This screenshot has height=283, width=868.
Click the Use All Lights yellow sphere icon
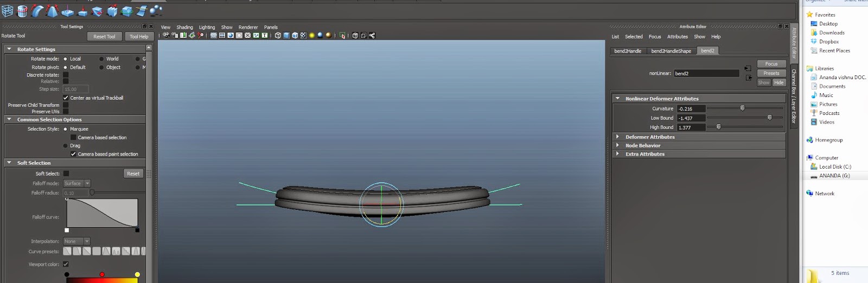click(x=312, y=35)
